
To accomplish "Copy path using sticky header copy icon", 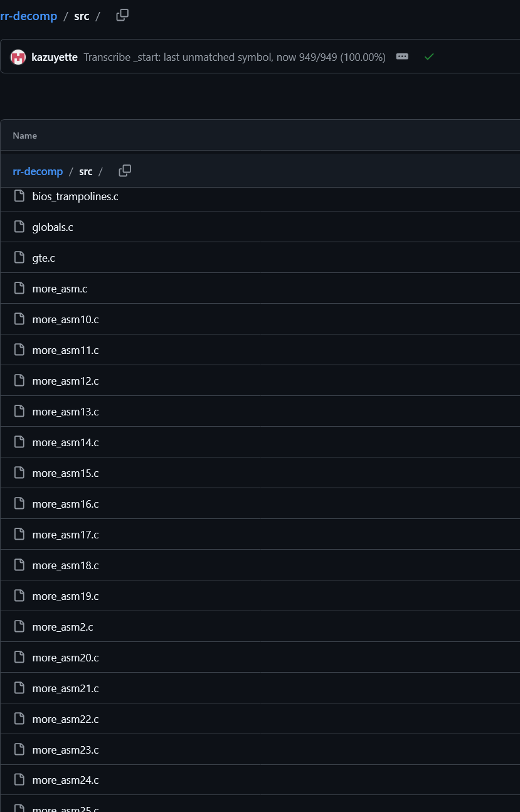I will pyautogui.click(x=125, y=171).
